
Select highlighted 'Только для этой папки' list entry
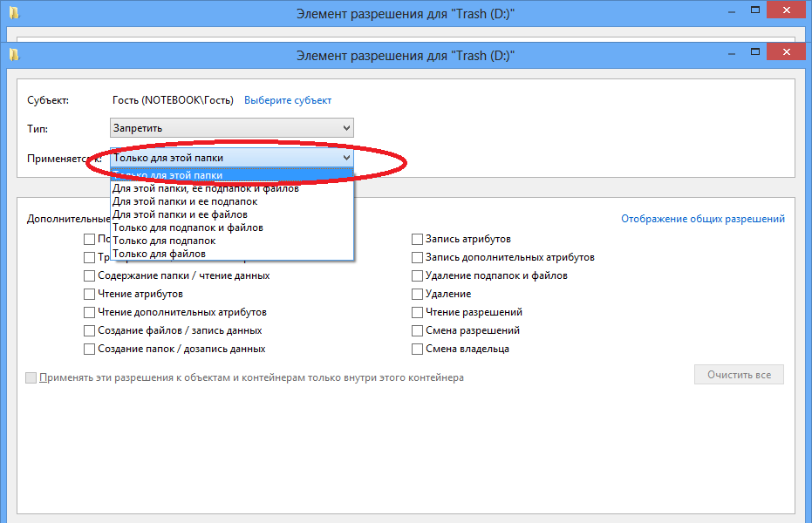click(231, 175)
